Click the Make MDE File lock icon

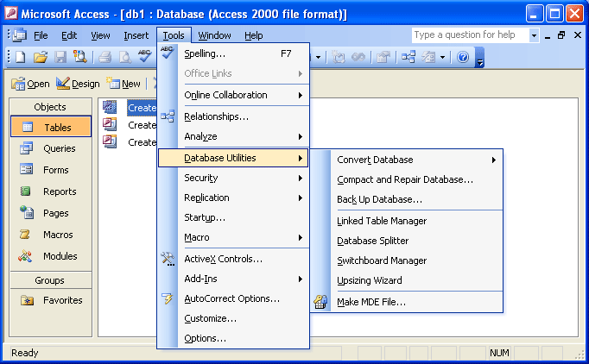[x=320, y=302]
